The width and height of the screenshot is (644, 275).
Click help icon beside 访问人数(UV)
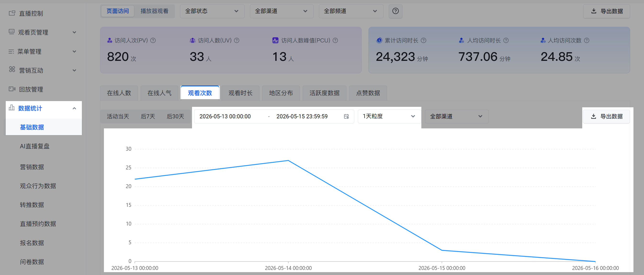[237, 40]
